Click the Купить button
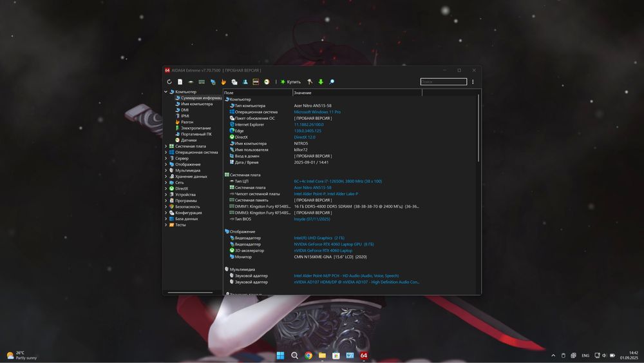This screenshot has width=644, height=363. [x=291, y=82]
